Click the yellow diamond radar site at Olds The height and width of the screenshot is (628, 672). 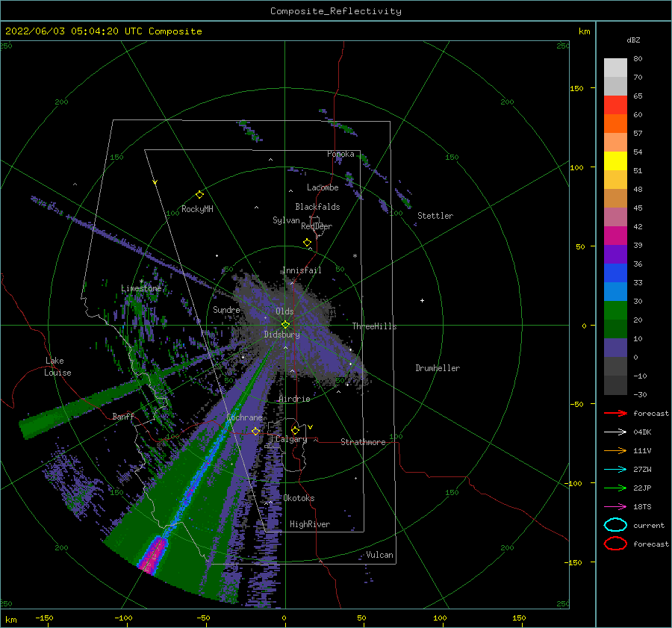(x=285, y=325)
